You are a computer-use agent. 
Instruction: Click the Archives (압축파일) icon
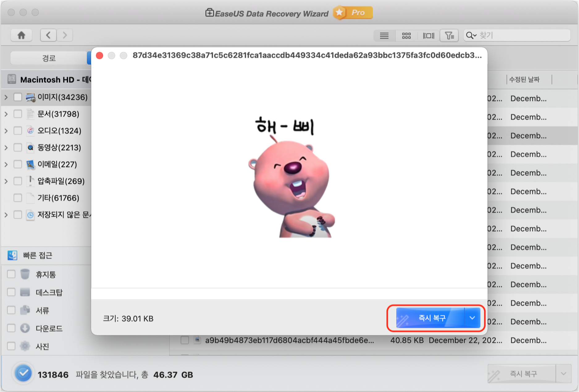[30, 181]
